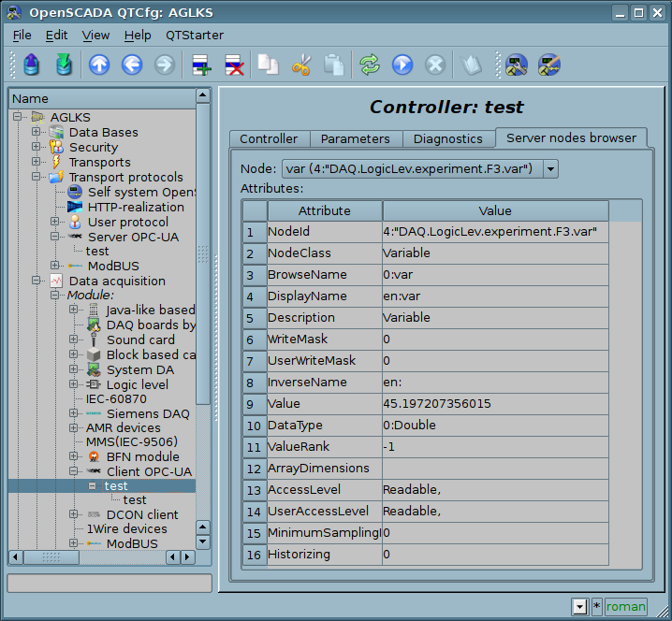Click the Attribute column header

point(325,210)
